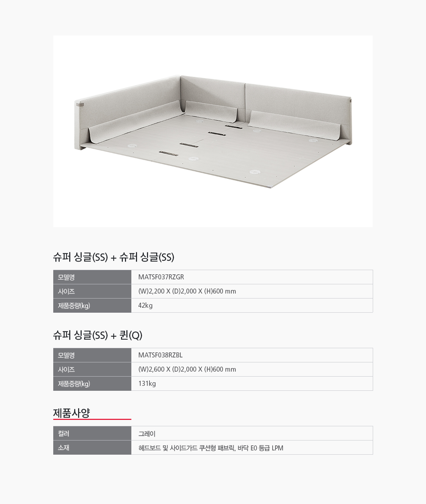Screen dimensions: 426x504
Task: Click 모델명 label beside MATSF038RZBL
Action: [66, 355]
